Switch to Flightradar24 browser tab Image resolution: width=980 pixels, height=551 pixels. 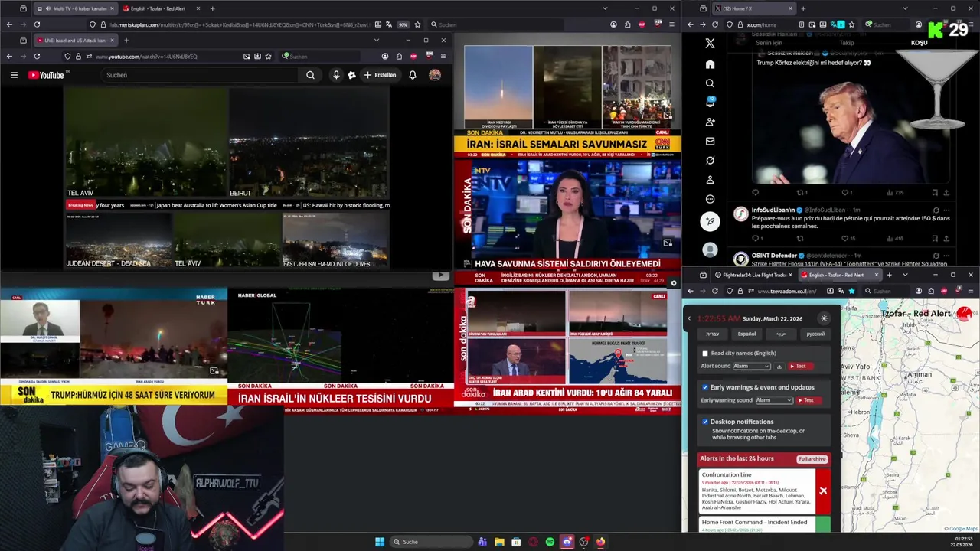752,275
